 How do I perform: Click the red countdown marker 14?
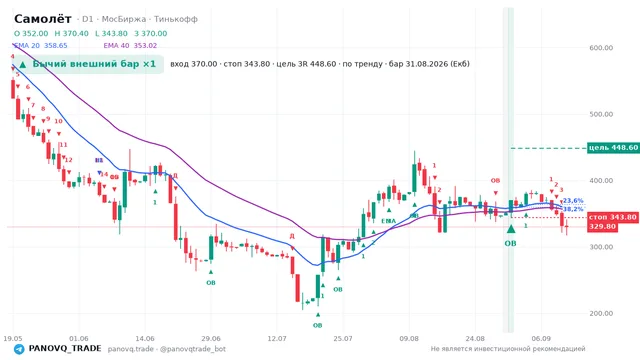pyautogui.click(x=104, y=174)
